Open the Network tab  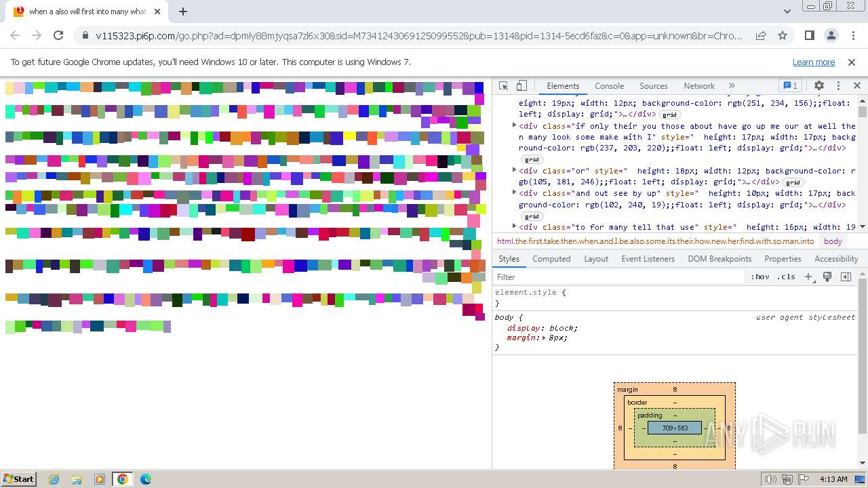tap(699, 86)
